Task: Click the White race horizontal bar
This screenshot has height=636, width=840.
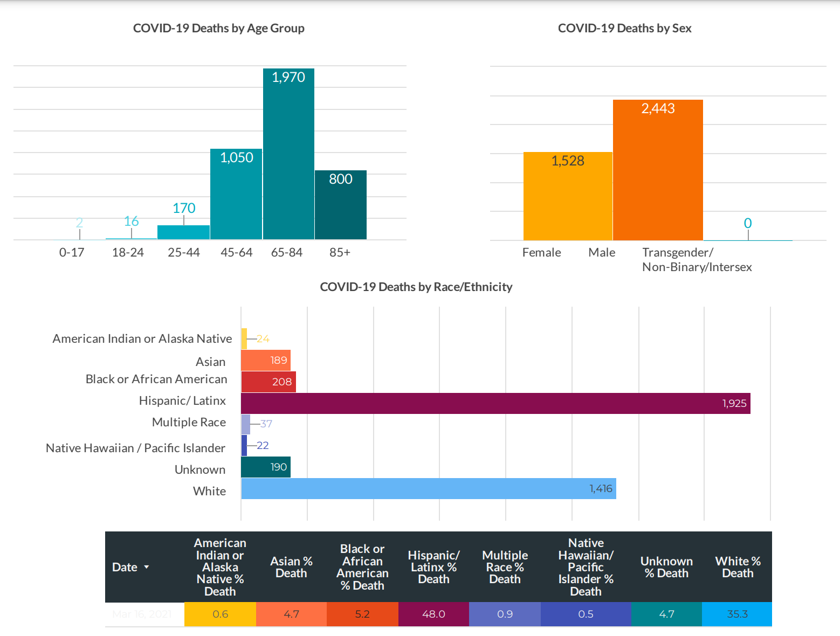Action: [x=428, y=488]
